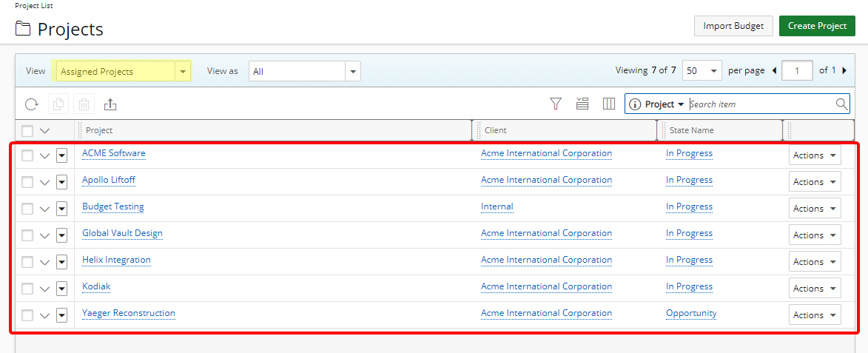The width and height of the screenshot is (868, 353).
Task: Expand the Apollo Liftoff row chevron
Action: [44, 182]
